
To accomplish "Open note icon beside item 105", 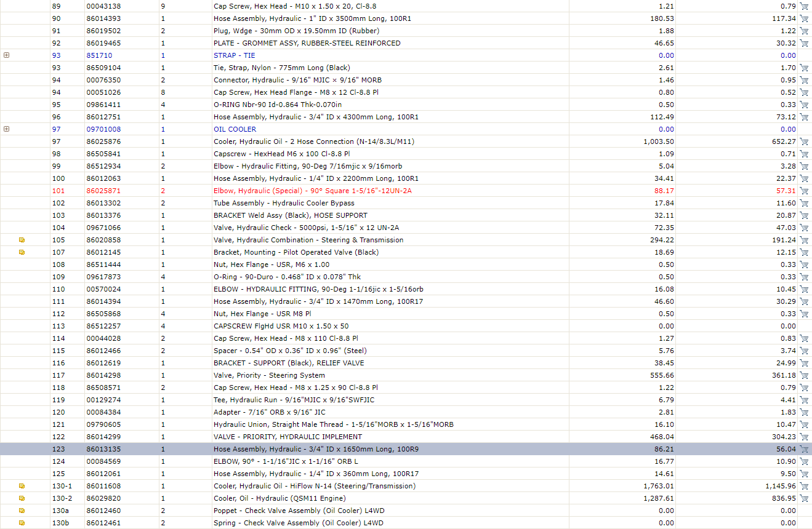I will pyautogui.click(x=22, y=240).
